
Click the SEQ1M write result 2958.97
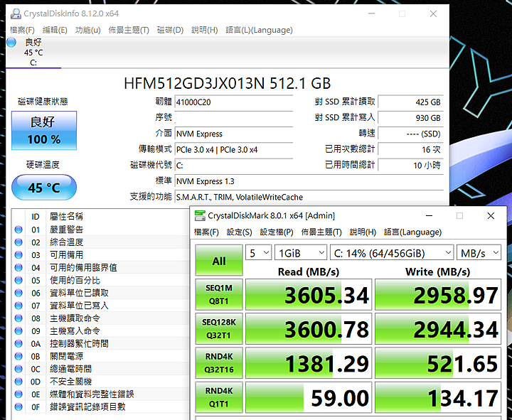click(x=438, y=294)
